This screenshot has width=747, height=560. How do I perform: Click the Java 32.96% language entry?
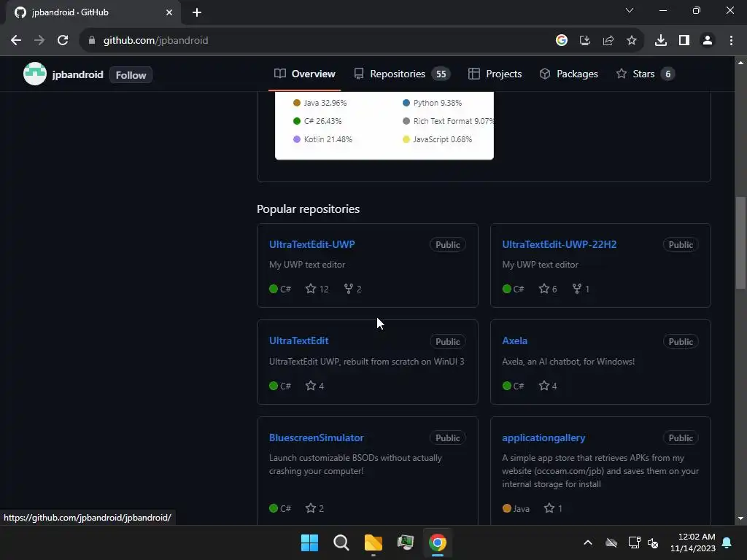click(320, 103)
